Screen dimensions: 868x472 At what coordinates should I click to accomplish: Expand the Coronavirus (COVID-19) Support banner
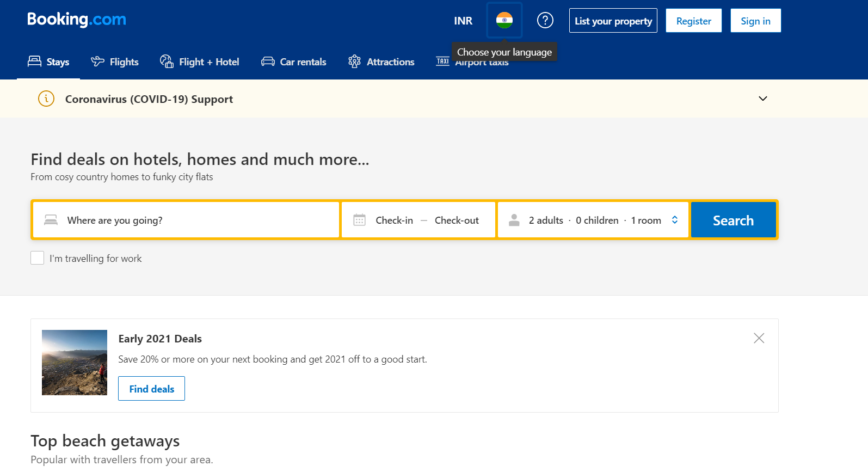pos(763,99)
